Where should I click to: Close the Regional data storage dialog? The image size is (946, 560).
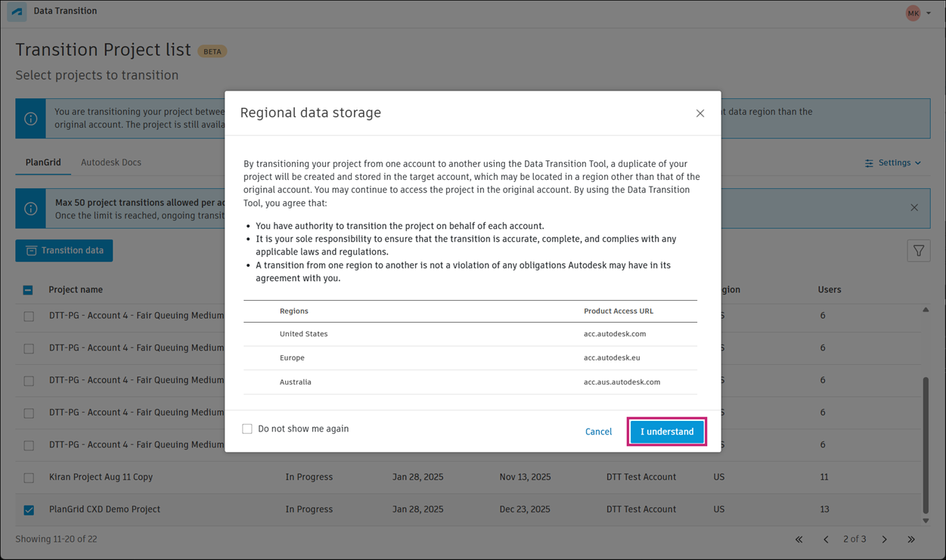(699, 113)
